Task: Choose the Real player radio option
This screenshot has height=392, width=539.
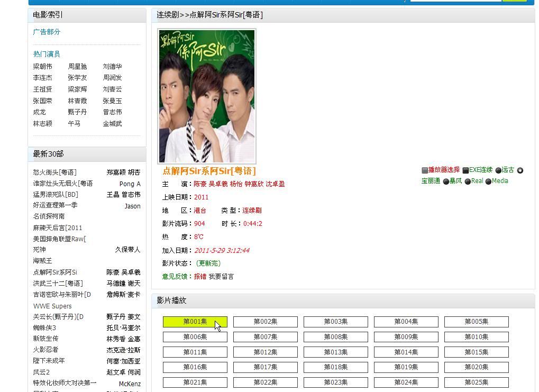Action: point(468,181)
